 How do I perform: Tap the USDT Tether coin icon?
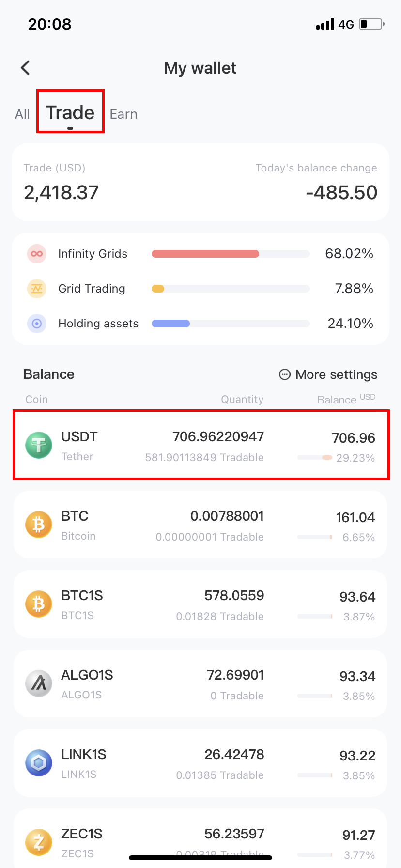pos(39,445)
